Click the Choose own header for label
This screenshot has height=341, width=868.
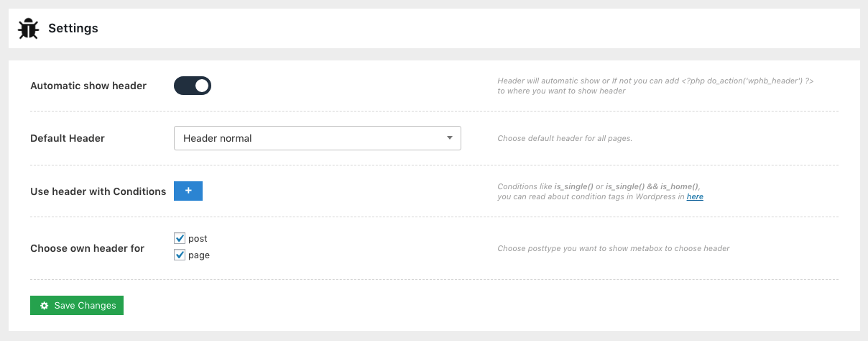click(x=87, y=248)
